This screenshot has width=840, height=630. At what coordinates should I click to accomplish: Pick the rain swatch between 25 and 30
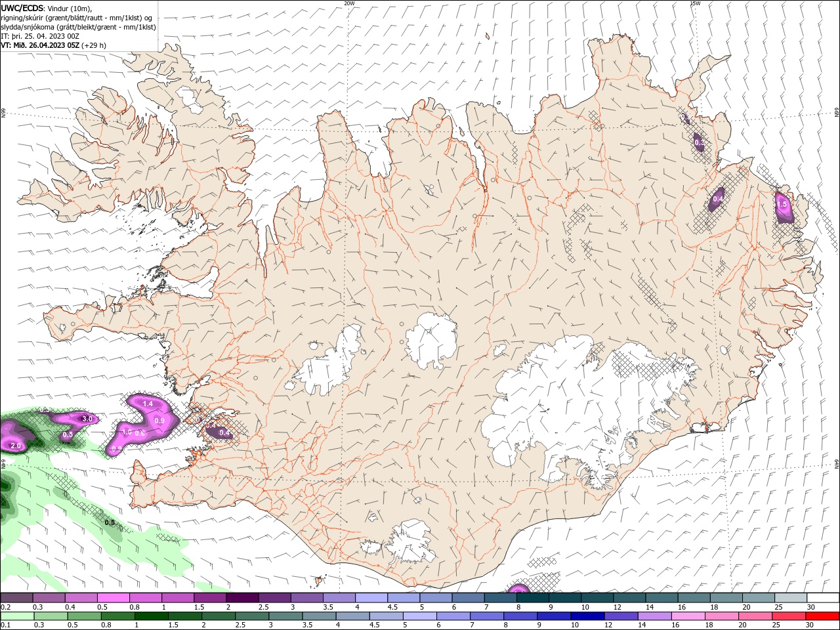[x=788, y=616]
